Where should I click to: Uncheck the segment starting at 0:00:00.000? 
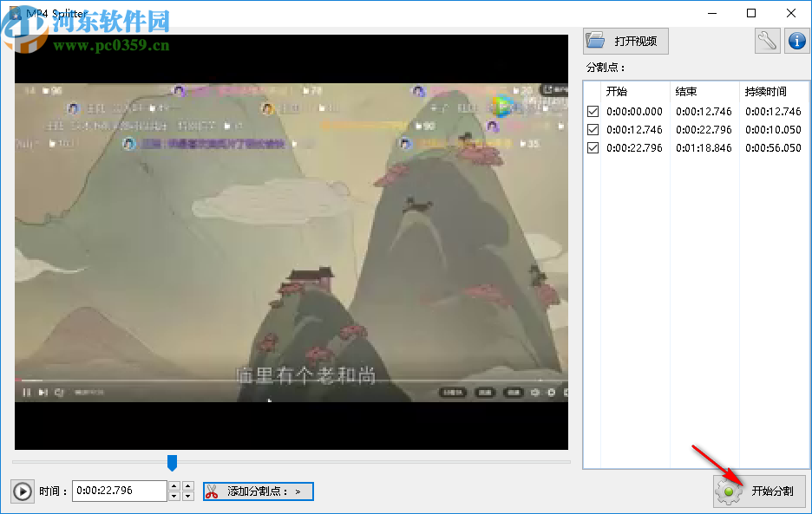coord(593,111)
